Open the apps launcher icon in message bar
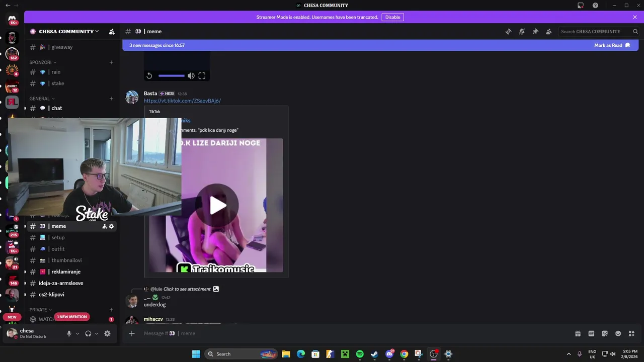This screenshot has height=362, width=644. pyautogui.click(x=631, y=333)
